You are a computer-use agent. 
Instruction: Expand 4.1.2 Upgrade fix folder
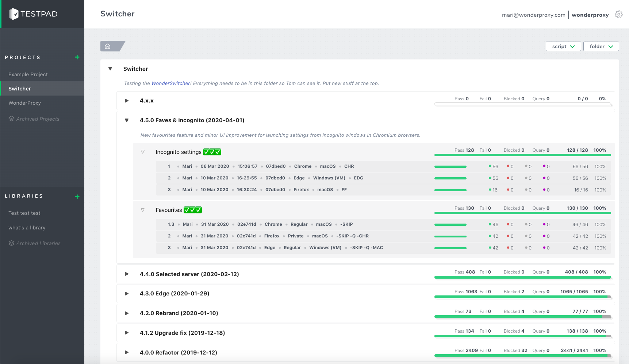(127, 333)
